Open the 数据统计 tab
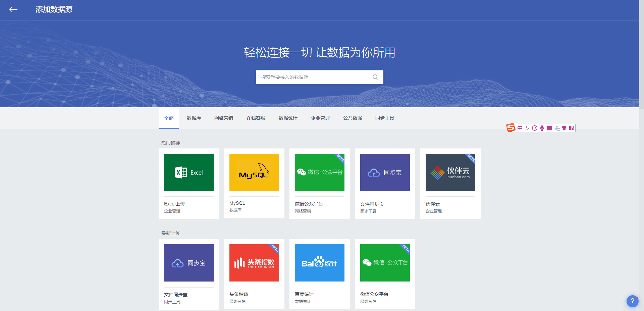The width and height of the screenshot is (644, 311). pyautogui.click(x=288, y=118)
